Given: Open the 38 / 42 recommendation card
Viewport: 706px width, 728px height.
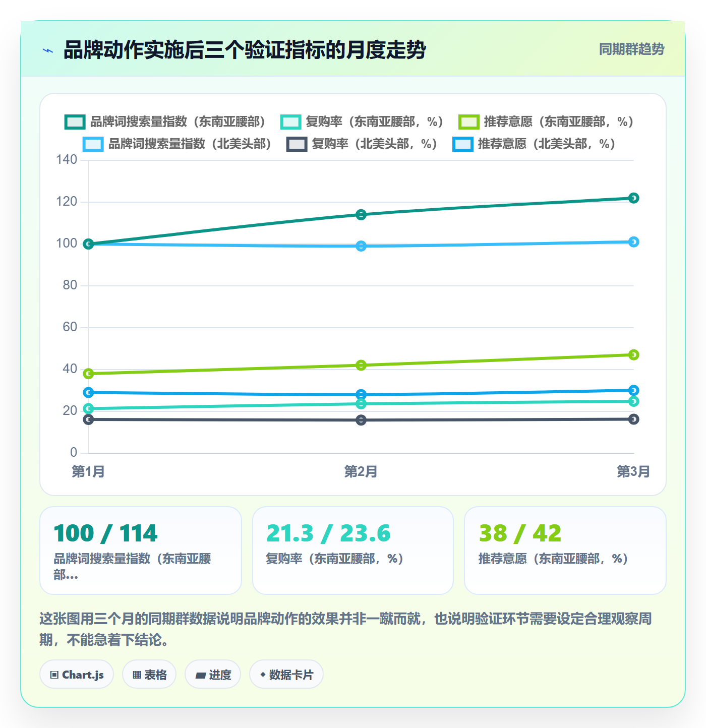Looking at the screenshot, I should (x=565, y=551).
